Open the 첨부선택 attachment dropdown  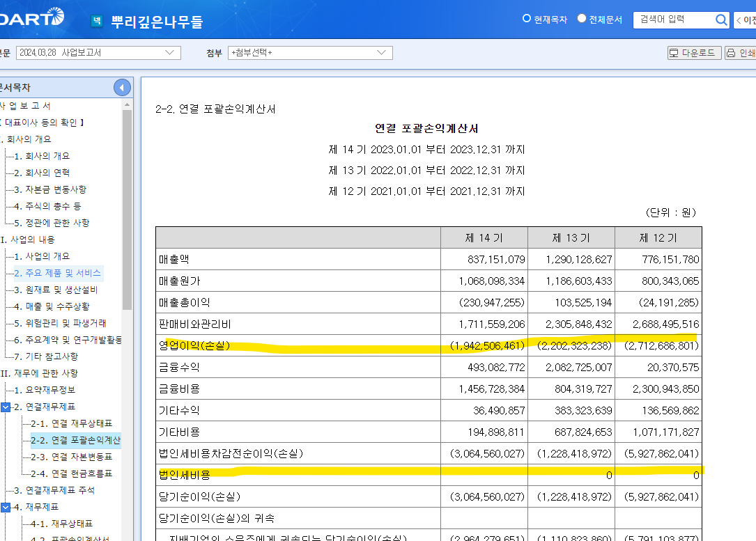coord(310,52)
